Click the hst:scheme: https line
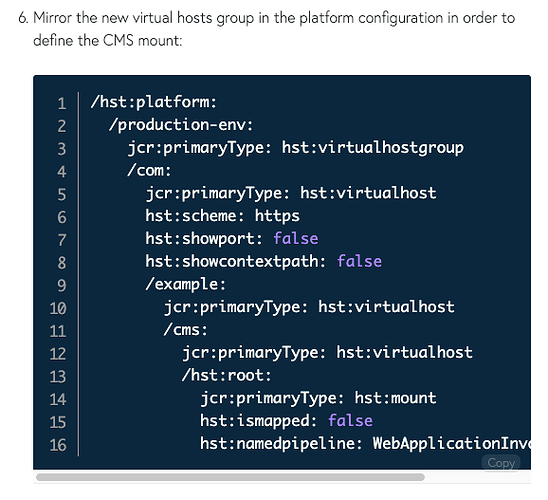Screen dimensions: 548x500 click(223, 216)
